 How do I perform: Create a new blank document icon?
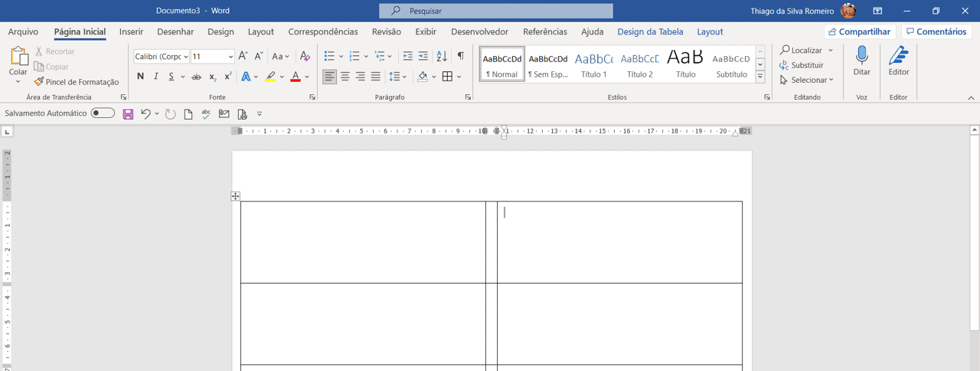[188, 114]
